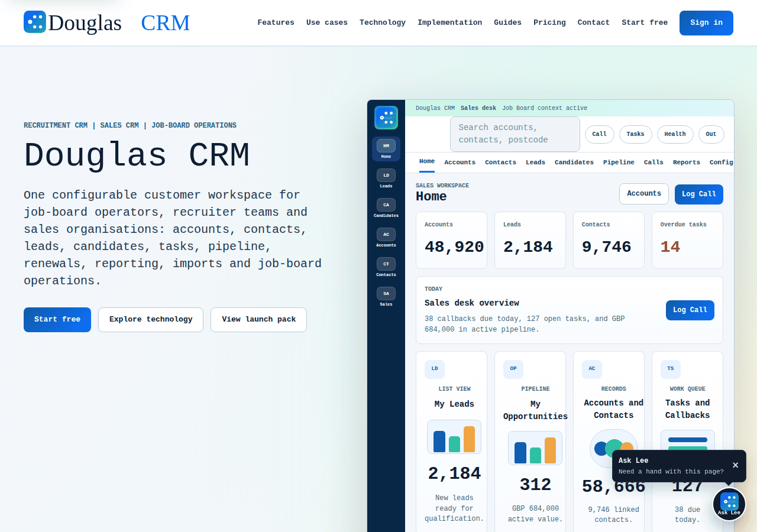Click the Accounts and Contacts bubble chart thumbnail
Screen dimensions: 757x532
(x=614, y=448)
